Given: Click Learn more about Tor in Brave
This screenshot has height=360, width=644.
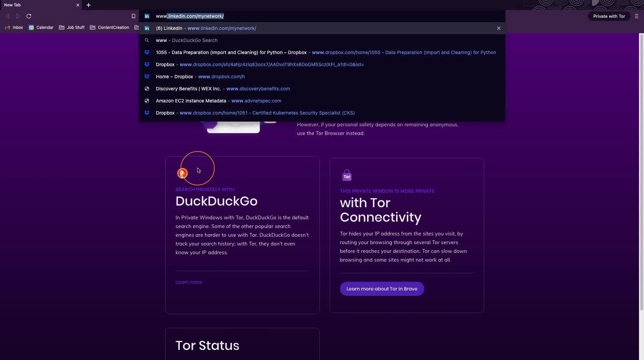Looking at the screenshot, I should pyautogui.click(x=382, y=289).
